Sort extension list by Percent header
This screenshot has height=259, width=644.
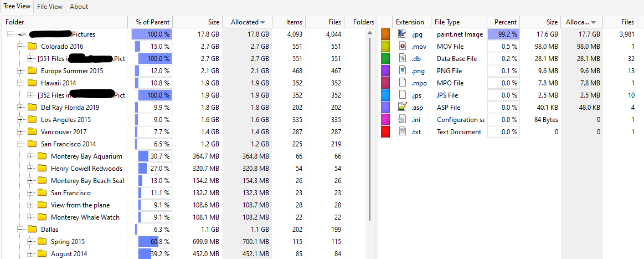click(503, 22)
